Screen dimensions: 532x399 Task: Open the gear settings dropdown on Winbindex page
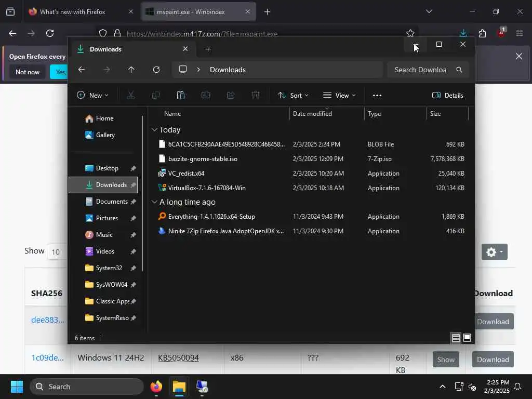tap(495, 252)
